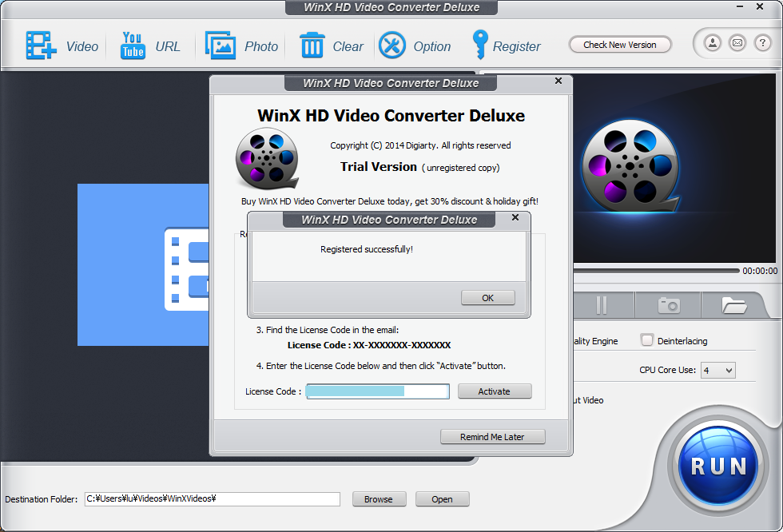Clear the list with trash icon
Image resolution: width=783 pixels, height=532 pixels.
pos(312,46)
